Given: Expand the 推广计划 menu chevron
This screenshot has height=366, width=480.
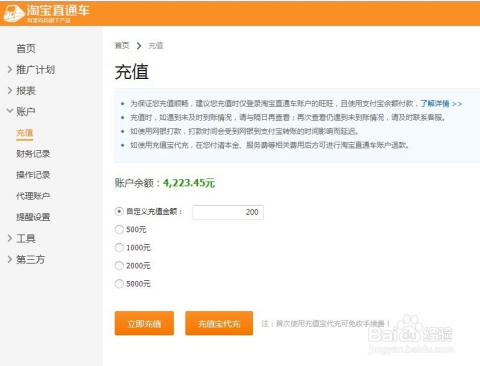Looking at the screenshot, I should pyautogui.click(x=10, y=69).
